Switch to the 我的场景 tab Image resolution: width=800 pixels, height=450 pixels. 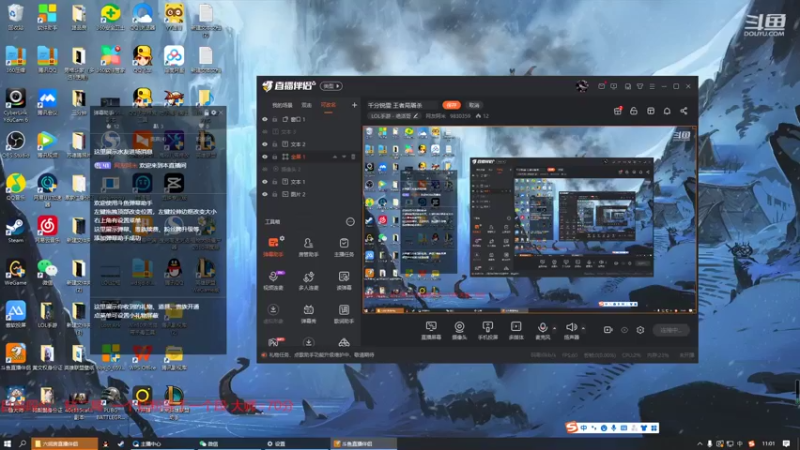pyautogui.click(x=282, y=105)
